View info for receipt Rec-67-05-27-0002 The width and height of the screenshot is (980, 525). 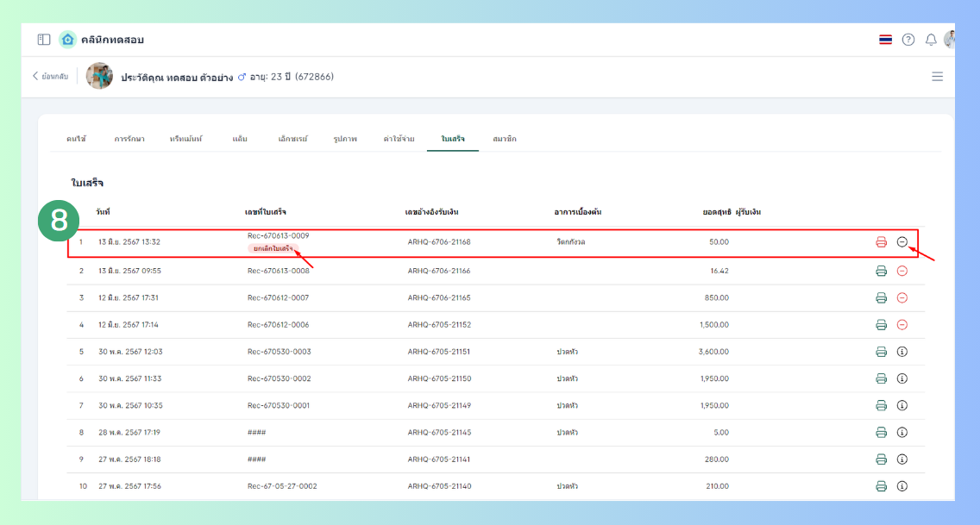point(902,486)
